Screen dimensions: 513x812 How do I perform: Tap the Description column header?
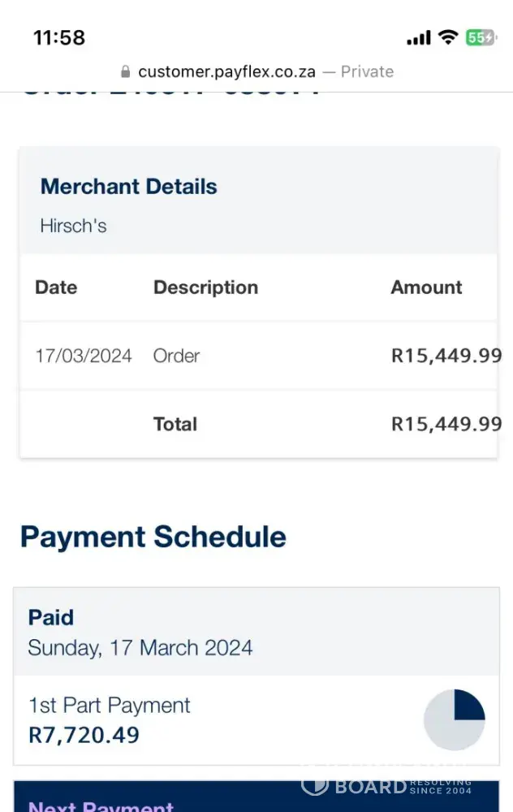coord(205,287)
